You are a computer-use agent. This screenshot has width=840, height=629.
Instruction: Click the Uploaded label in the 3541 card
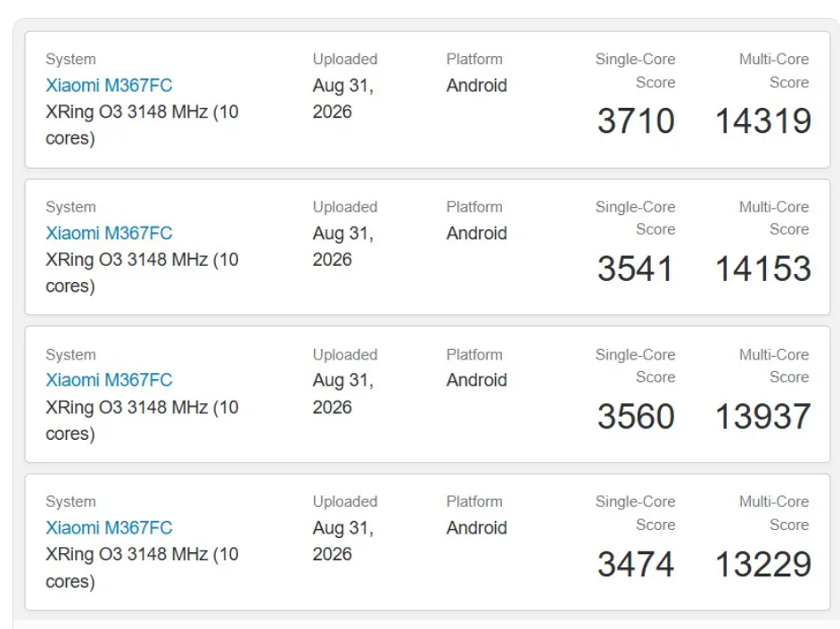(345, 207)
